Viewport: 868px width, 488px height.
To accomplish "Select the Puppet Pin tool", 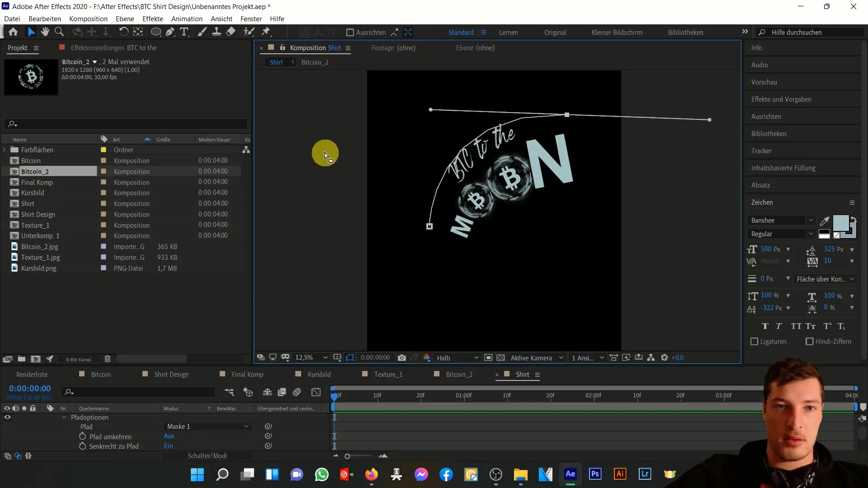I will coord(266,32).
